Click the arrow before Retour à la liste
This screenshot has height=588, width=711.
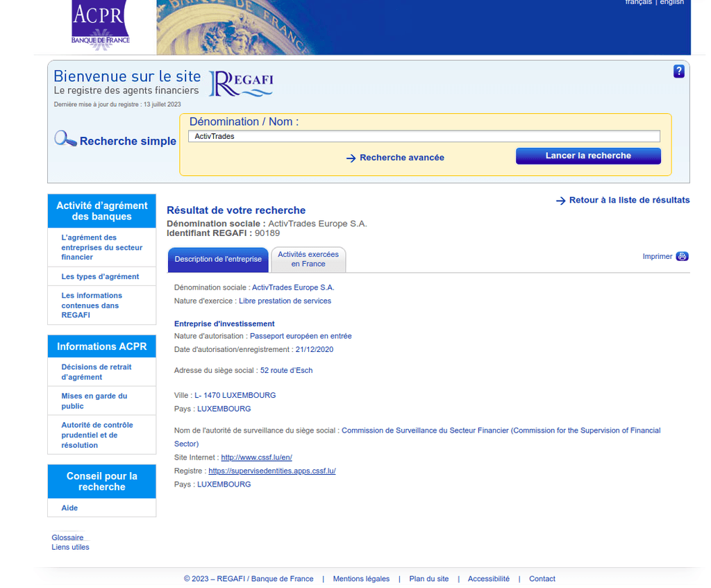560,201
